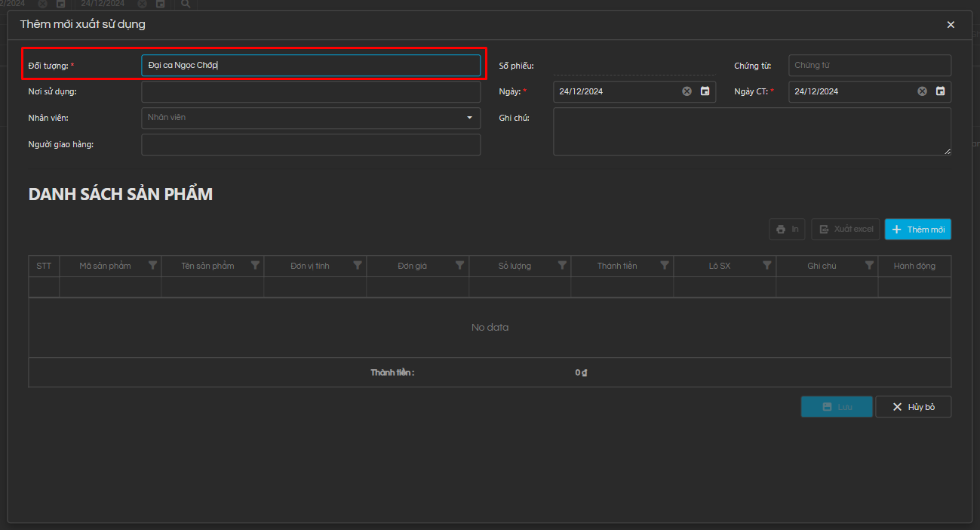
Task: Expand the Nhân viên dropdown
Action: pos(469,118)
